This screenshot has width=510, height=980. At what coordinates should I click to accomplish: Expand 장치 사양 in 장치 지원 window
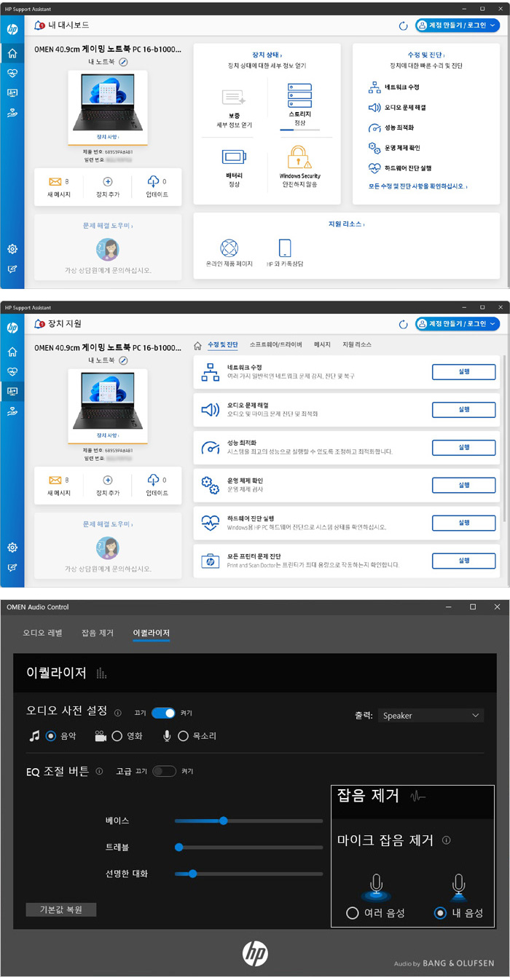pos(108,435)
